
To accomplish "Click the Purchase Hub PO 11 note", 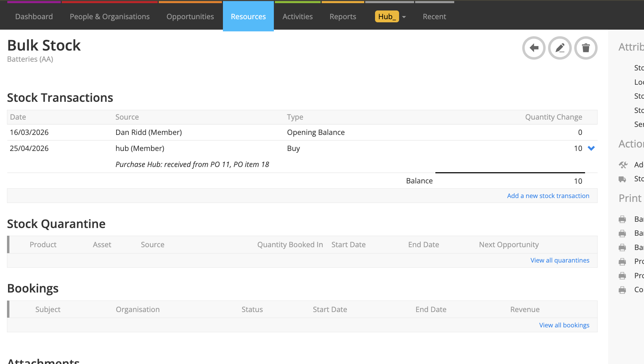I will click(x=192, y=164).
